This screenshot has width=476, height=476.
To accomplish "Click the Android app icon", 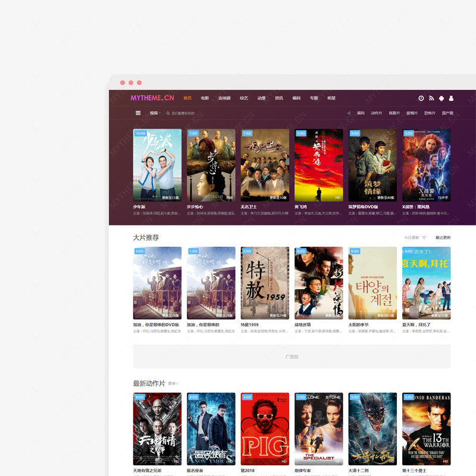I will tap(441, 98).
